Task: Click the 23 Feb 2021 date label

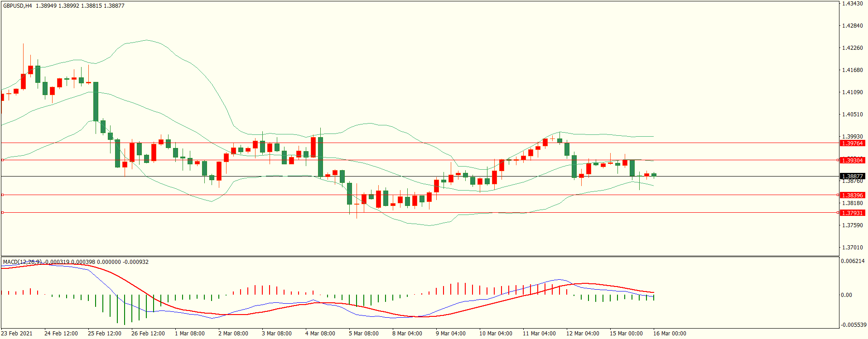Action: click(x=17, y=334)
